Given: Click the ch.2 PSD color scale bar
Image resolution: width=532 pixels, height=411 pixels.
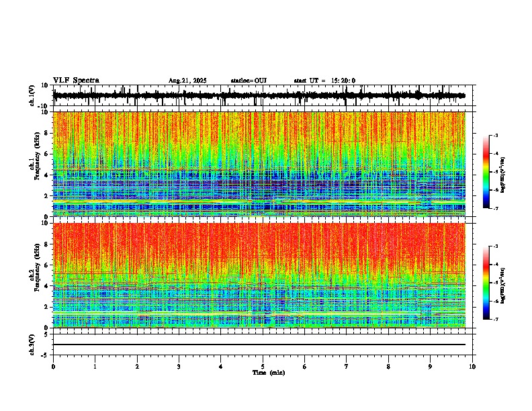Looking at the screenshot, I should (486, 283).
